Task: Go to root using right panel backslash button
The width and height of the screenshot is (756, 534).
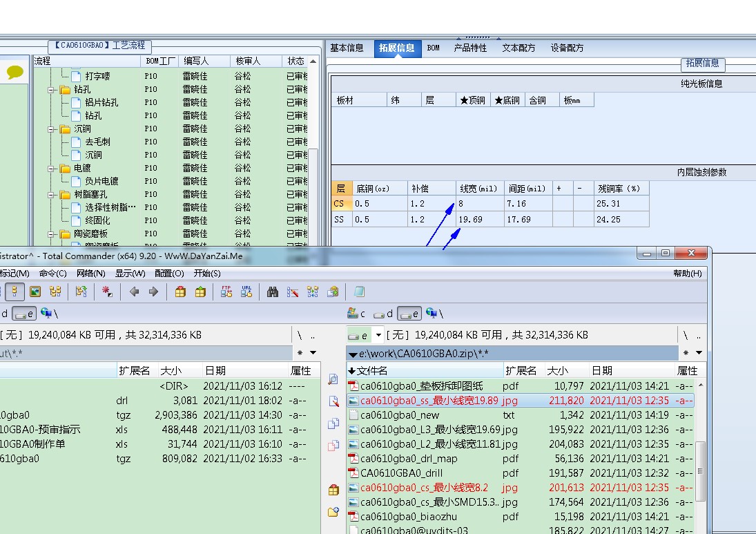Action: pyautogui.click(x=686, y=335)
